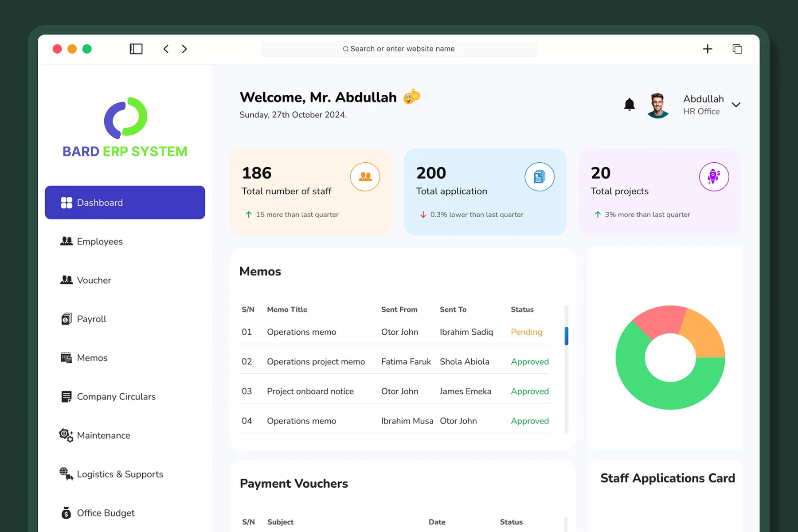Go to Company Circulars section
This screenshot has width=798, height=532.
[116, 397]
